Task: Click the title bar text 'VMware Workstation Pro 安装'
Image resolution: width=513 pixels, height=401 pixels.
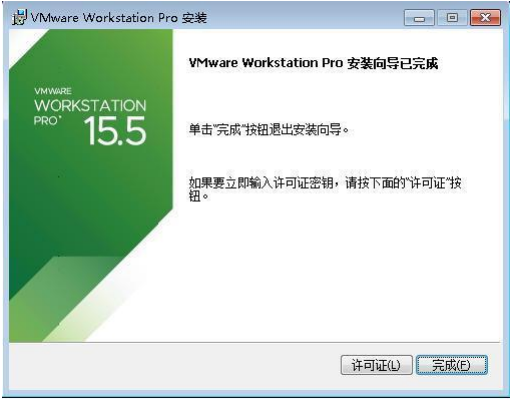Action: click(x=119, y=18)
